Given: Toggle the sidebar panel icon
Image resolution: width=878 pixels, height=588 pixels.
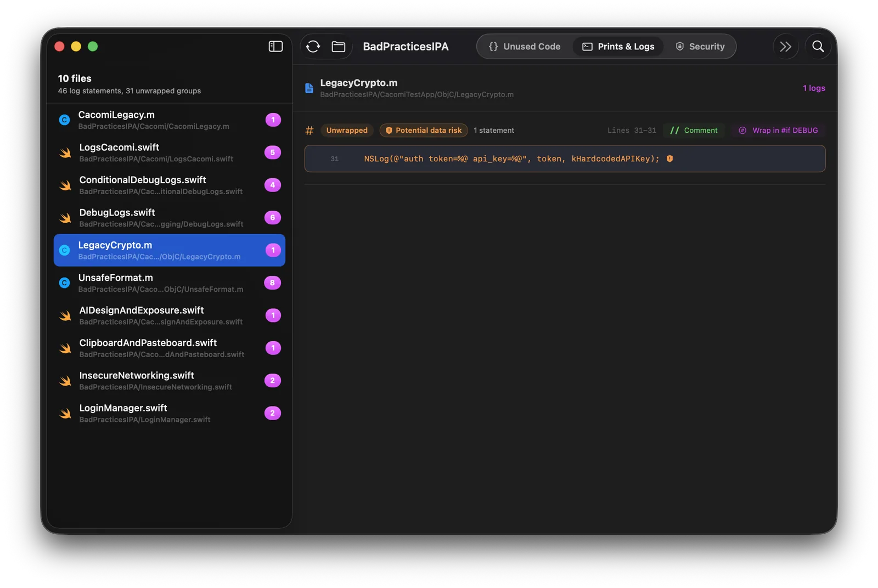Looking at the screenshot, I should tap(275, 47).
